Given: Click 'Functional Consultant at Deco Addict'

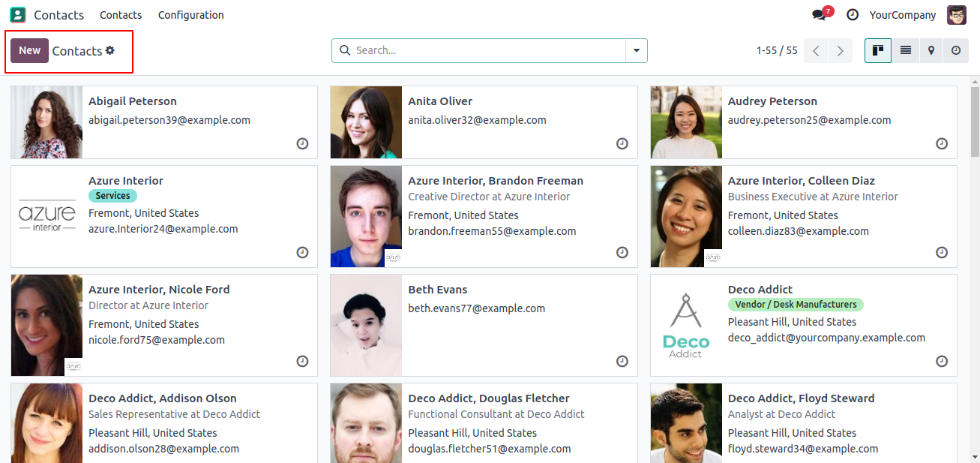Looking at the screenshot, I should (x=496, y=414).
